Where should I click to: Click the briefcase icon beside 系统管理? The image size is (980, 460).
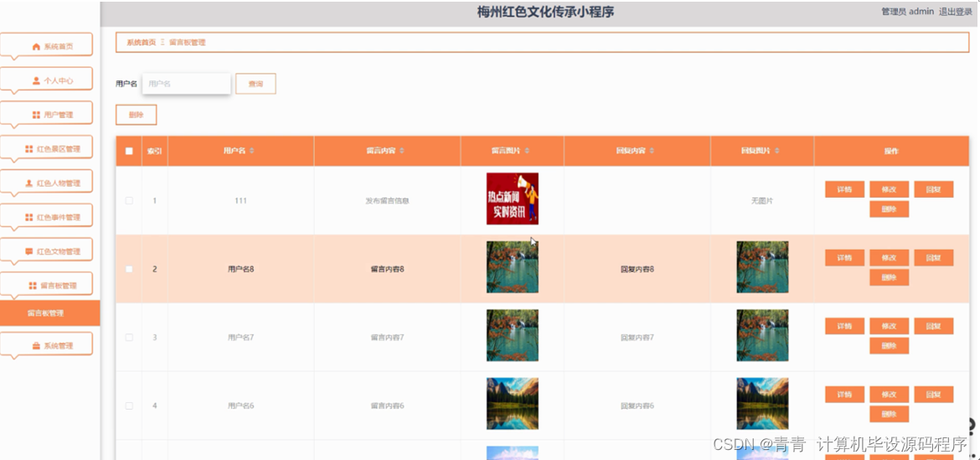[x=36, y=345]
